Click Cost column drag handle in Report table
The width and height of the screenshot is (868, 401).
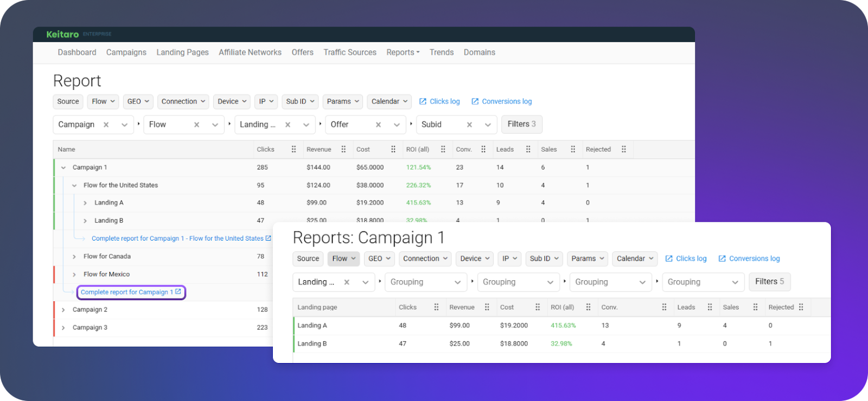pyautogui.click(x=393, y=150)
